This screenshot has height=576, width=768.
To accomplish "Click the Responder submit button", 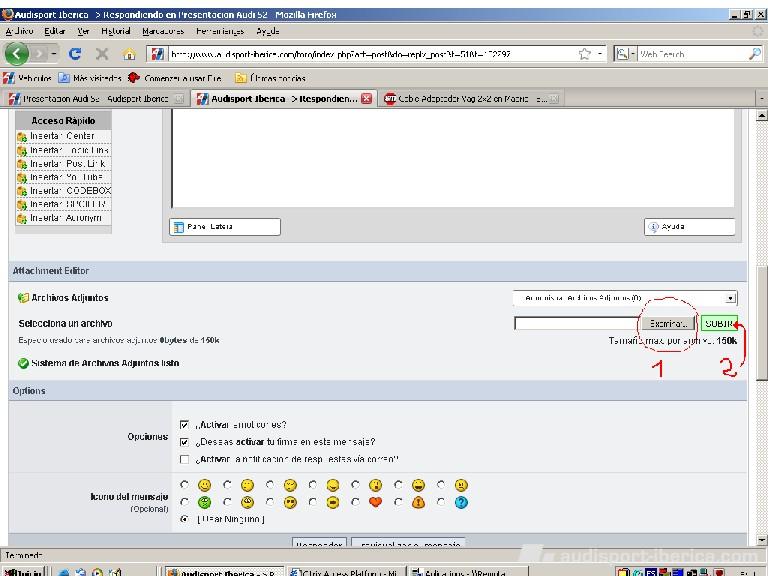I will pyautogui.click(x=319, y=543).
